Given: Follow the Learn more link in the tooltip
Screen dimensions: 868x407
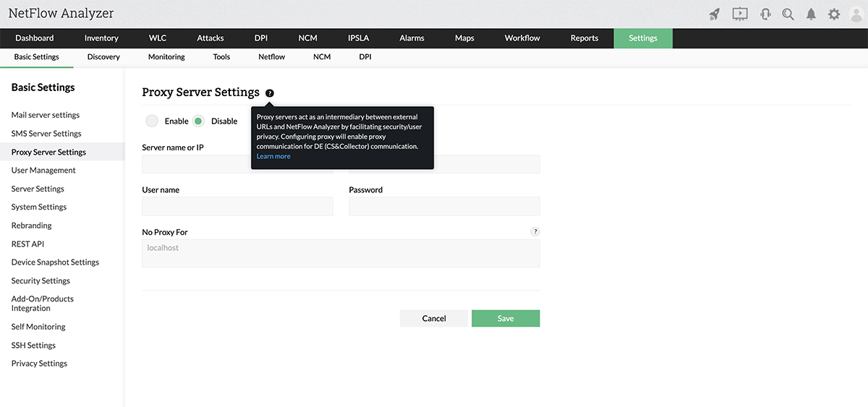Looking at the screenshot, I should (273, 156).
